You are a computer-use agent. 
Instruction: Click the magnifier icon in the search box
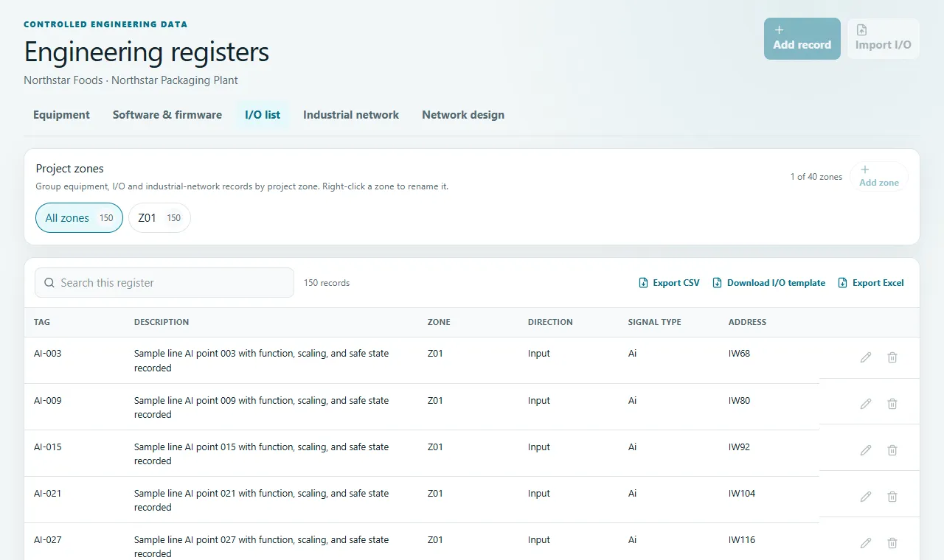tap(49, 283)
